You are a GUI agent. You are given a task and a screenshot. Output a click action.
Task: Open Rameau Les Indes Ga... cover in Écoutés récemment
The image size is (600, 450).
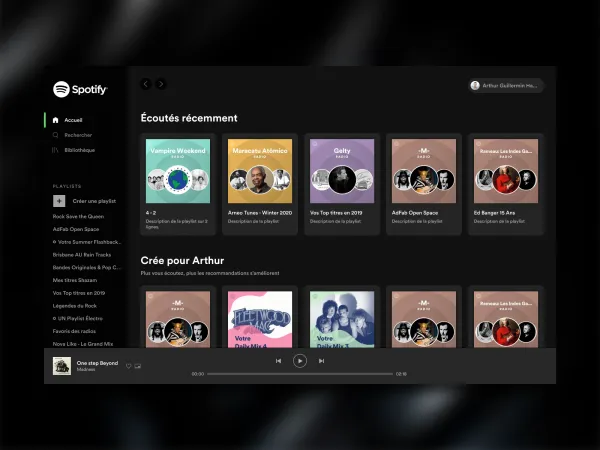coord(506,171)
